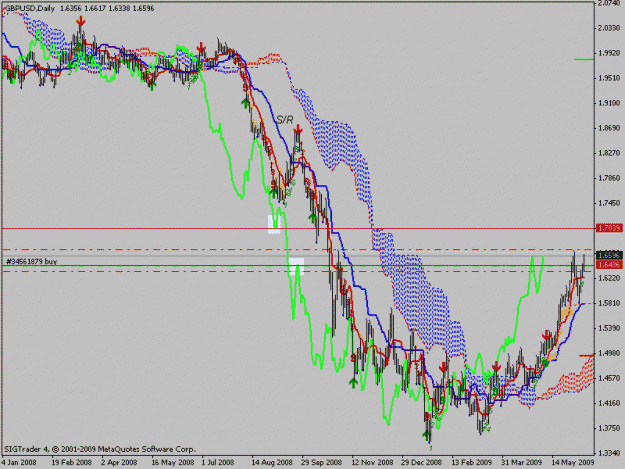625x469 pixels.
Task: Click the GBPUSD,Daily chart title text
Action: tap(29, 8)
